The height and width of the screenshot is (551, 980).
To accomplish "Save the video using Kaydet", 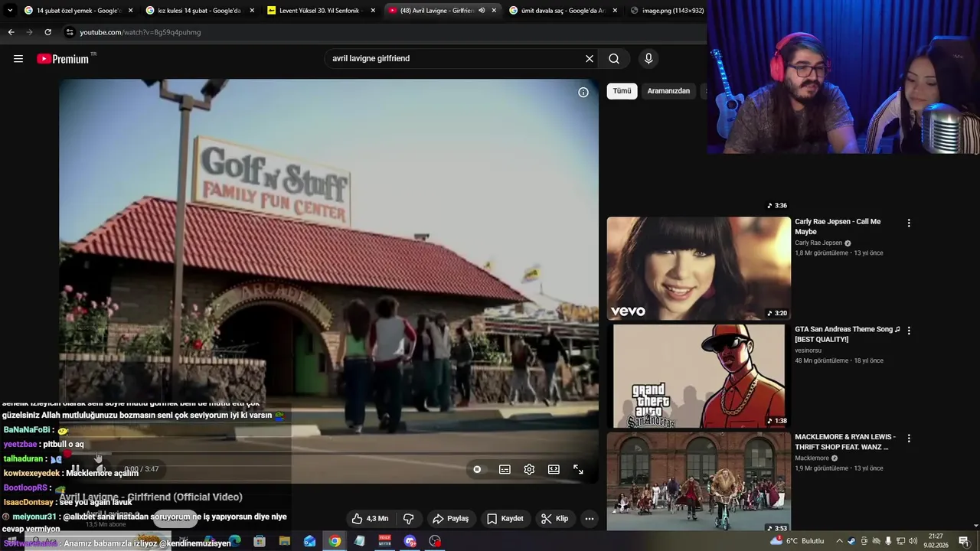I will 505,519.
